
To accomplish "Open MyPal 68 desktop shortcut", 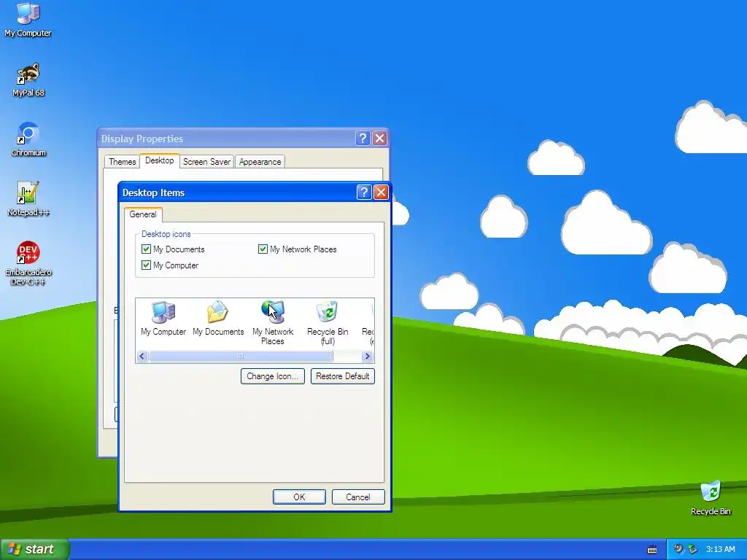I will click(28, 80).
